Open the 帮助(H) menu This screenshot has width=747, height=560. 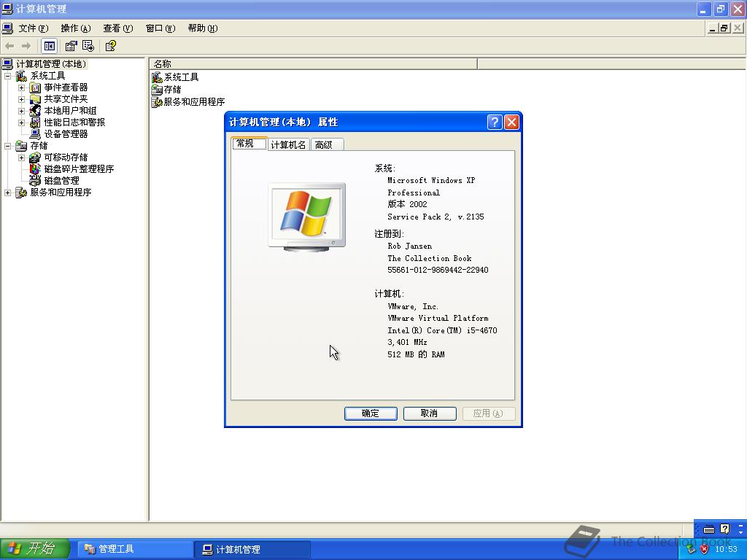point(203,28)
